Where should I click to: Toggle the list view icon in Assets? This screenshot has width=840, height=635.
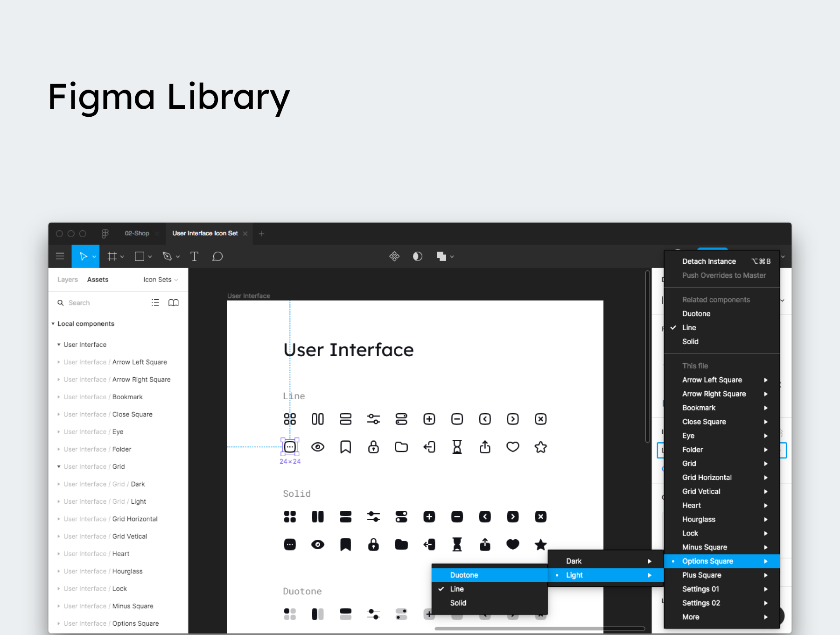coord(155,303)
